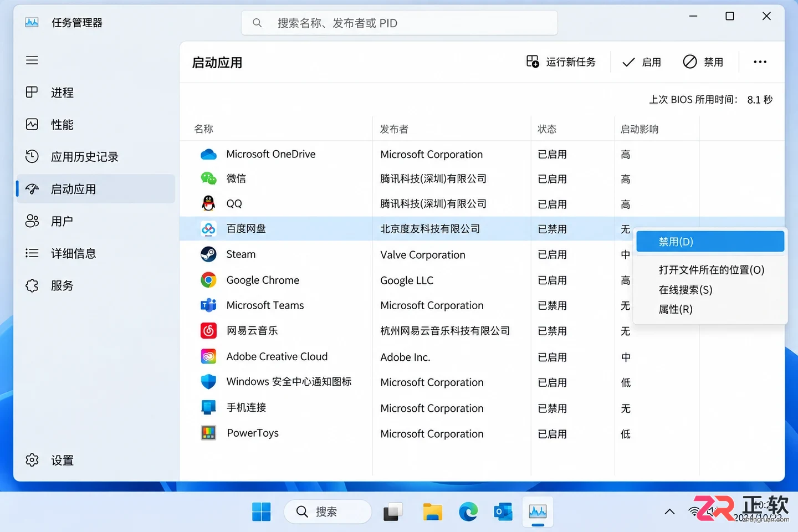Select the Microsoft Teams row name
Screen dimensions: 798x532
click(265, 305)
